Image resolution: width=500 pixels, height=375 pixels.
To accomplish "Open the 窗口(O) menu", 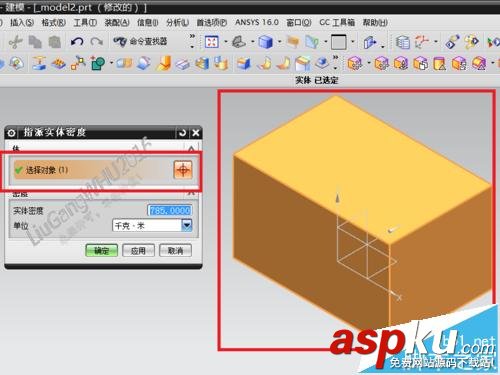I will (x=299, y=23).
